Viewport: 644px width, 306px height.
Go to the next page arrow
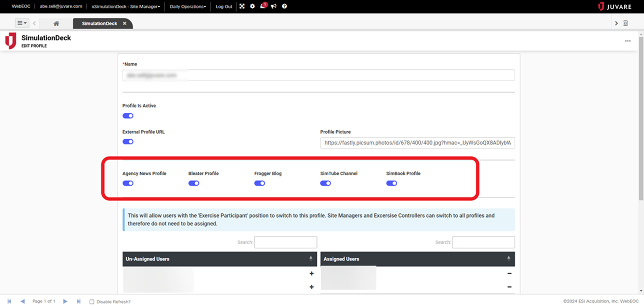(x=65, y=302)
